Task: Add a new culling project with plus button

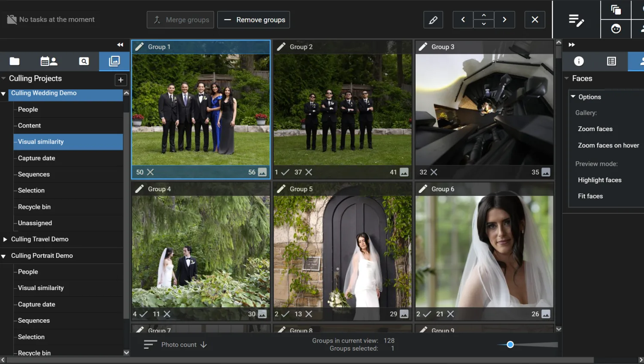Action: (x=121, y=80)
